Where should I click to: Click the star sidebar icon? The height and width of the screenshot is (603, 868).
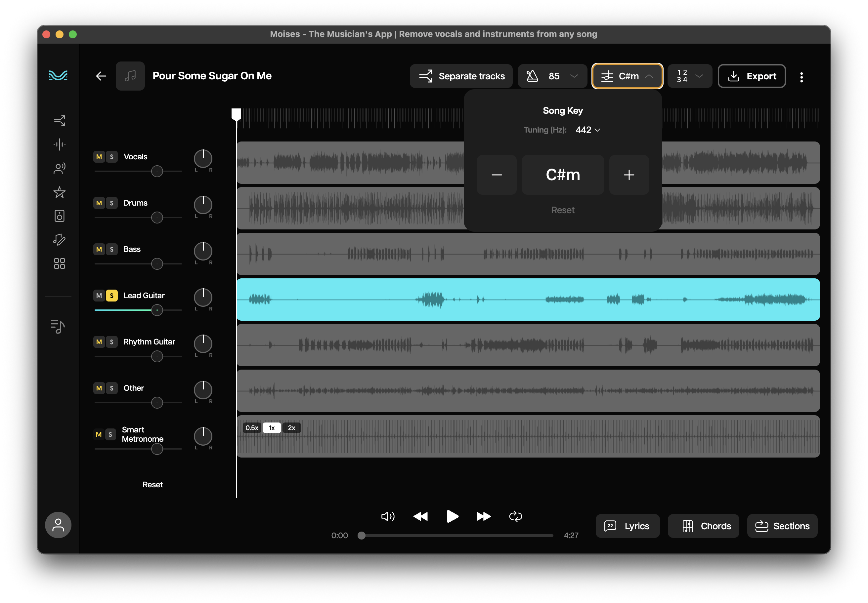coord(59,192)
